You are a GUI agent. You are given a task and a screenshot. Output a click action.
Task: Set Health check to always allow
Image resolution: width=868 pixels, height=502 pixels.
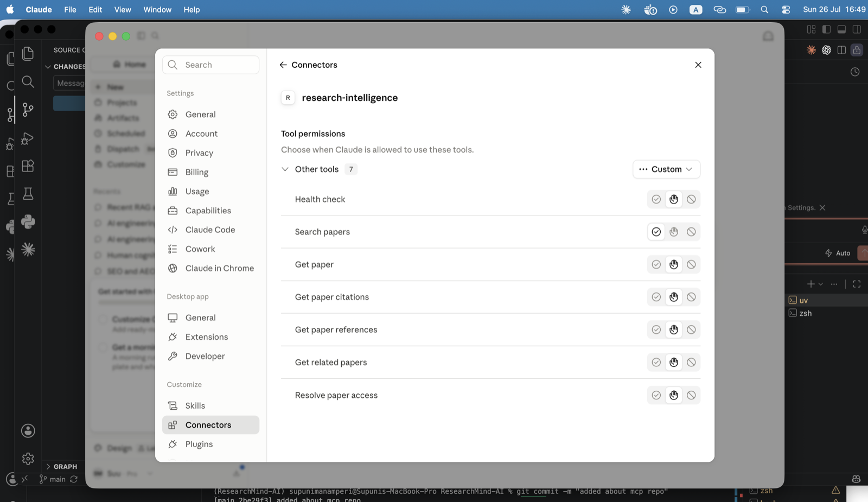click(656, 199)
